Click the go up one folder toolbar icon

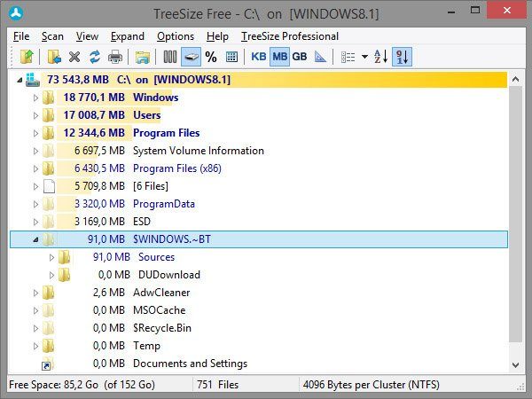27,57
